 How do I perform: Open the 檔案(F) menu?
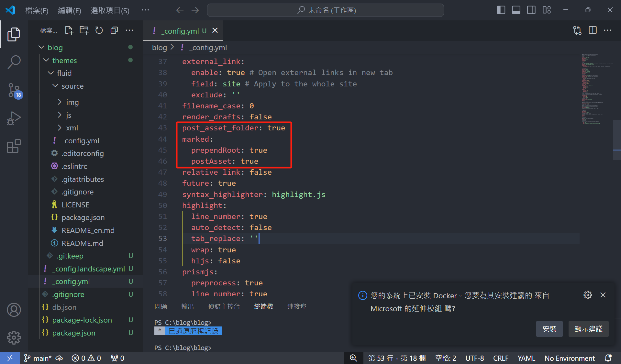click(37, 11)
